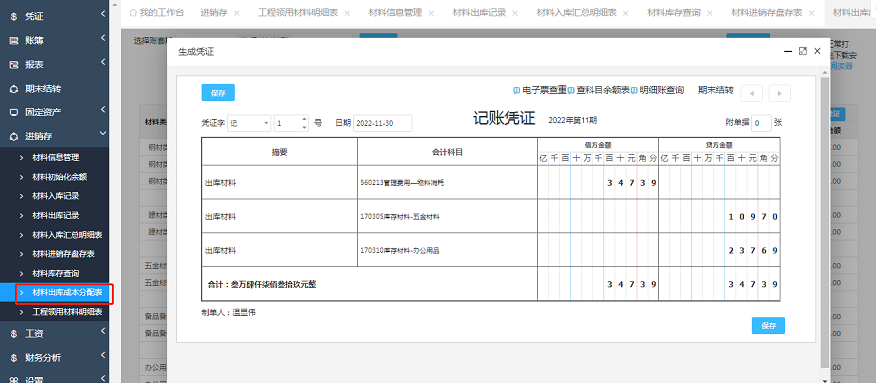Screen dimensions: 876x383
Task: Click account cell 170310库存材料-办公用品
Action: (447, 251)
